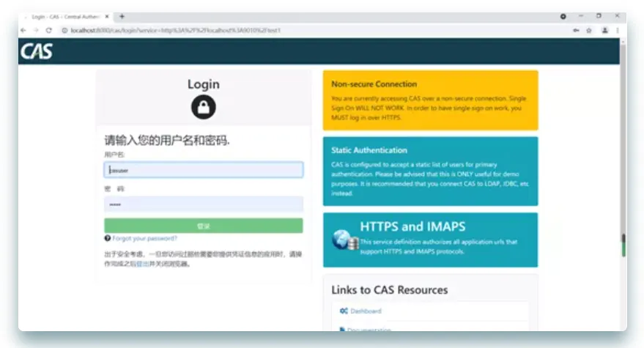Click the gears icon beside Dashboard
Image resolution: width=644 pixels, height=348 pixels.
[x=344, y=311]
